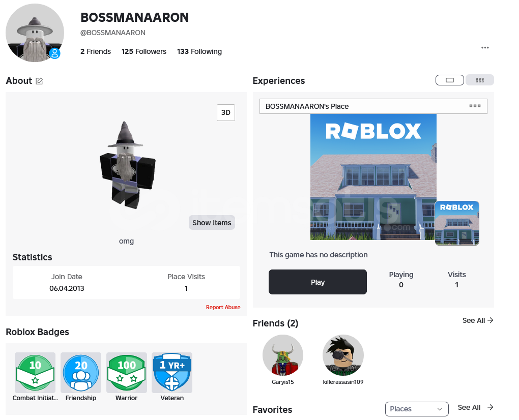Viewport: 519px width, 420px height.
Task: Open the profile three-dot options menu
Action: point(485,48)
